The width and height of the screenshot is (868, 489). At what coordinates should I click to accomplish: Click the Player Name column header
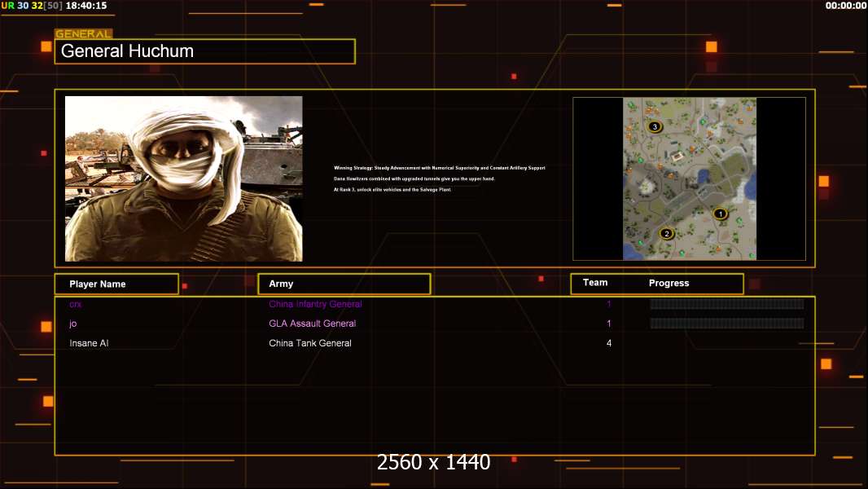click(x=116, y=284)
